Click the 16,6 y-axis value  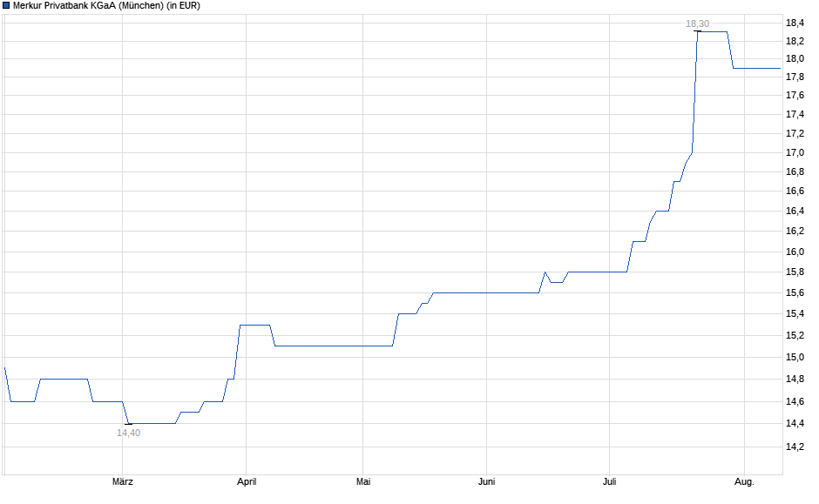(x=795, y=192)
